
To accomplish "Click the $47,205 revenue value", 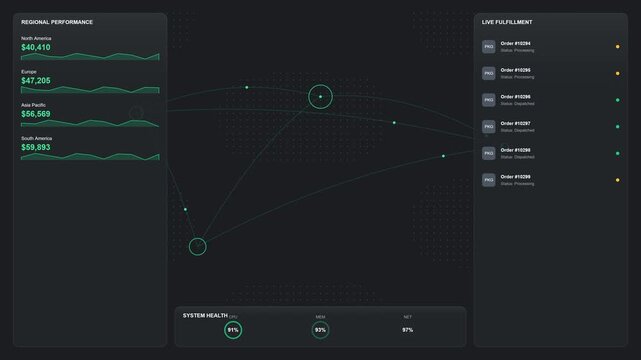I will (36, 80).
